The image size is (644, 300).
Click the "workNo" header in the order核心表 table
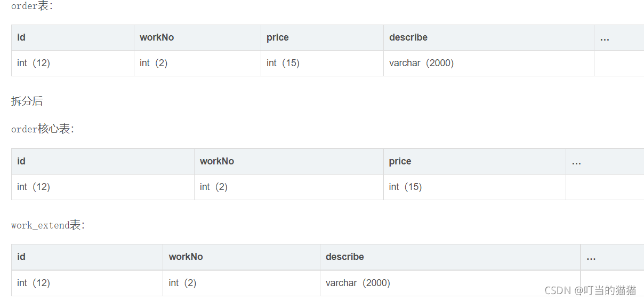(x=217, y=161)
